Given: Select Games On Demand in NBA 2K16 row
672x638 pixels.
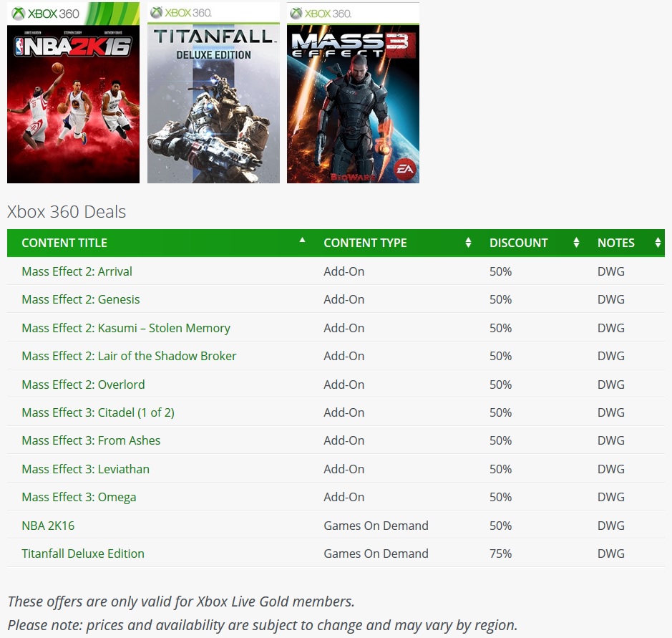Looking at the screenshot, I should coord(376,526).
